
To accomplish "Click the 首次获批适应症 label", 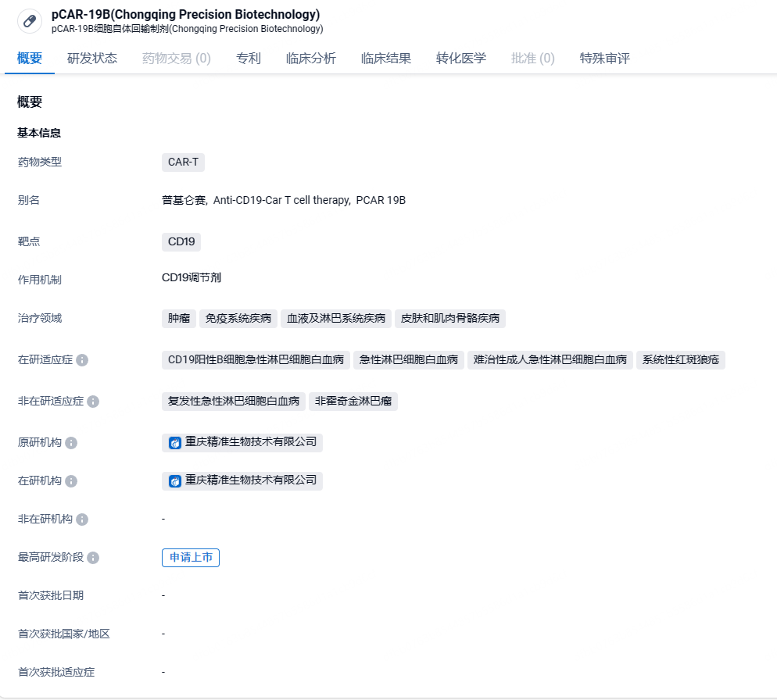I will tap(56, 672).
